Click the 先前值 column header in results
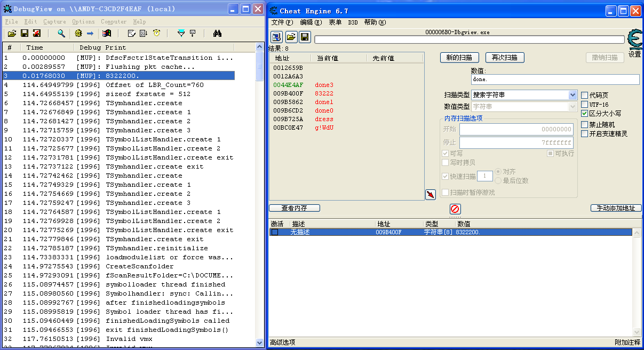The height and width of the screenshot is (350, 644). (395, 58)
